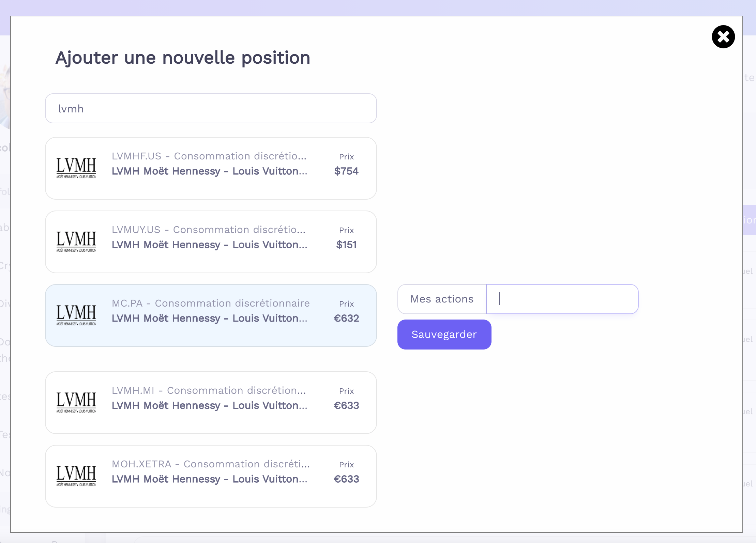Click the Mes actions quantity input

(x=562, y=299)
